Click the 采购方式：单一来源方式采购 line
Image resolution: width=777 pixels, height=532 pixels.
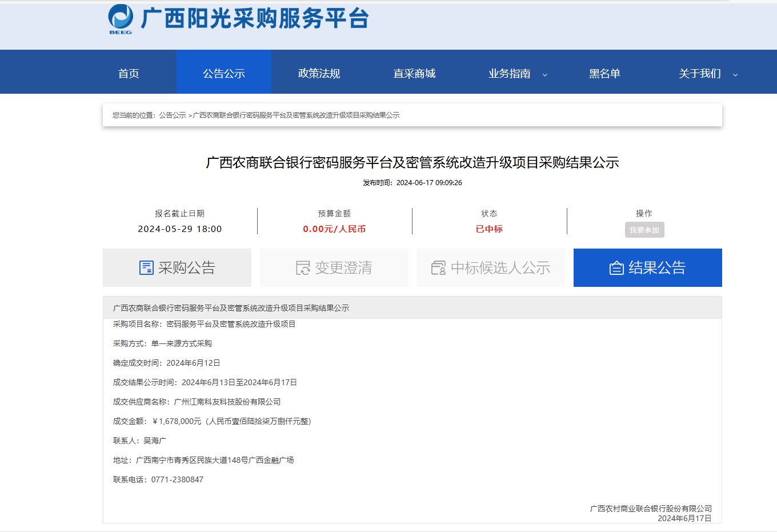click(162, 343)
